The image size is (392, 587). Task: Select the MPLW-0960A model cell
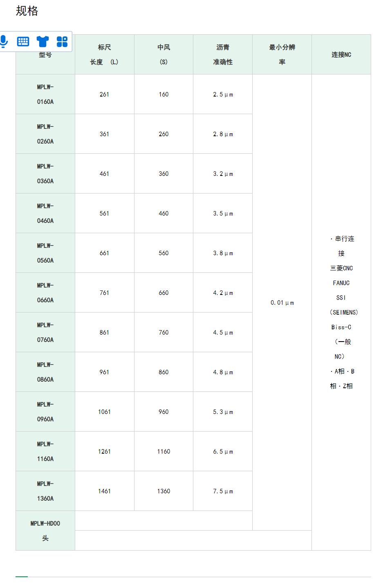(45, 412)
